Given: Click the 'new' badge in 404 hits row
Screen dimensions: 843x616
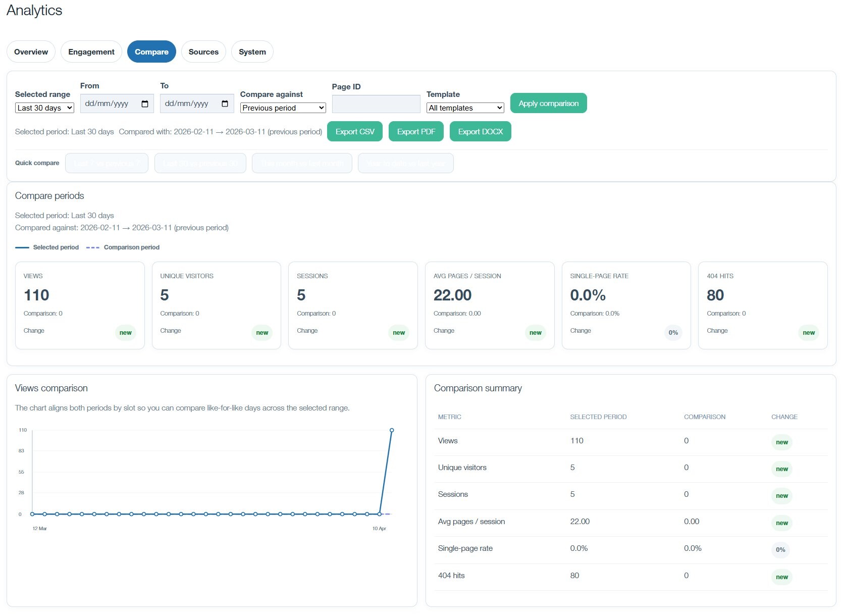Looking at the screenshot, I should point(781,577).
